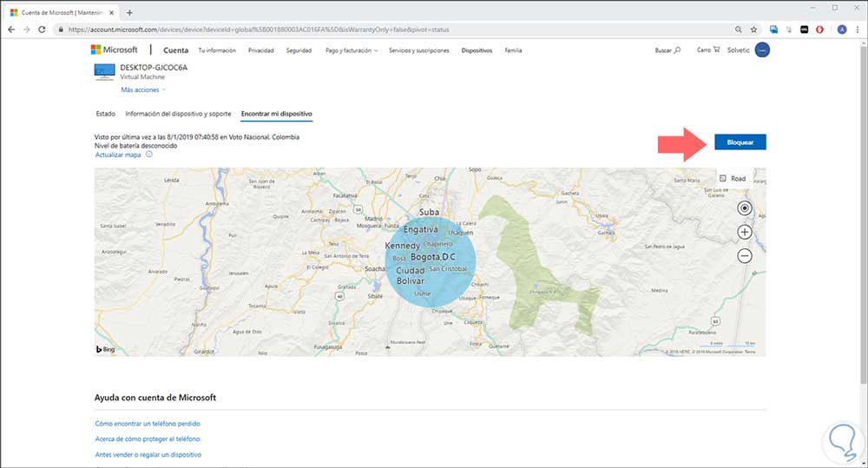Select Encontrar mi dispositivo tab

point(276,114)
